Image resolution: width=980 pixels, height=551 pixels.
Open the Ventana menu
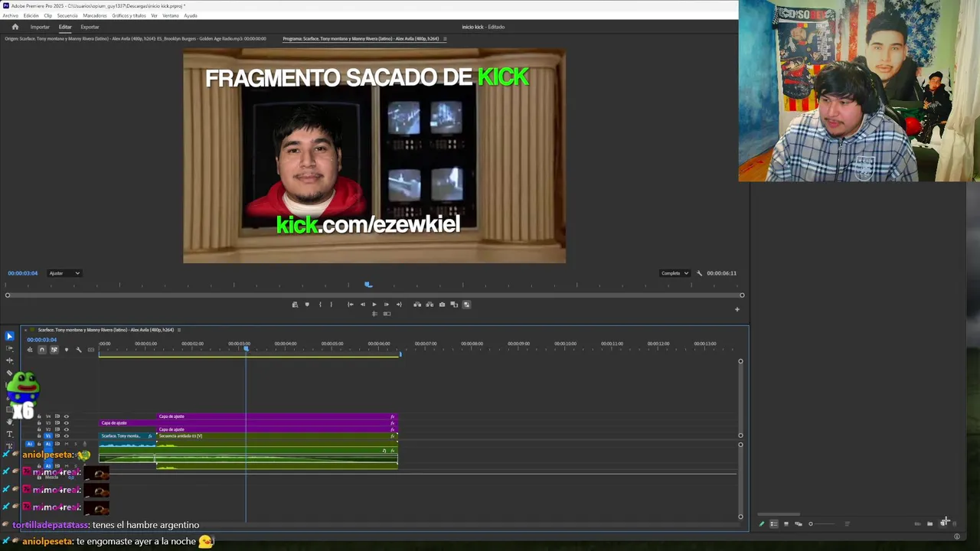[171, 15]
